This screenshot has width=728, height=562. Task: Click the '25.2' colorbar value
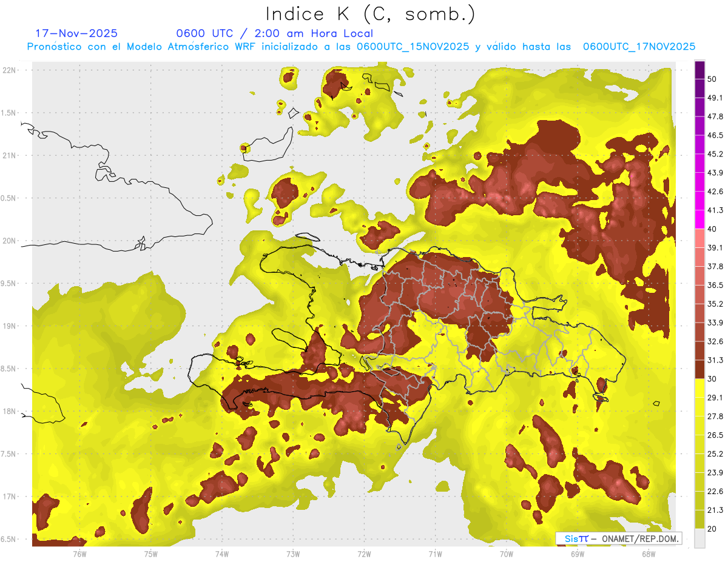click(x=715, y=455)
